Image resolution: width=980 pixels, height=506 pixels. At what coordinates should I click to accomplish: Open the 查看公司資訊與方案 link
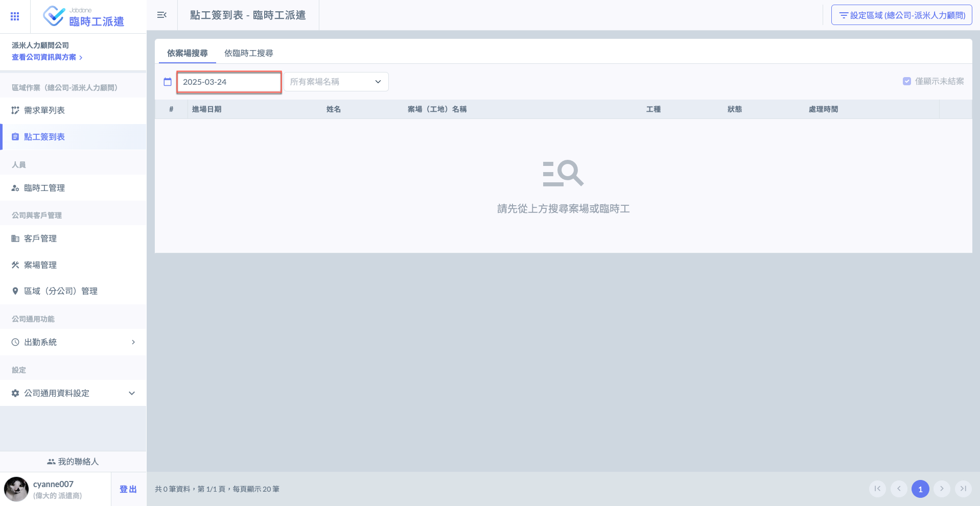tap(47, 57)
